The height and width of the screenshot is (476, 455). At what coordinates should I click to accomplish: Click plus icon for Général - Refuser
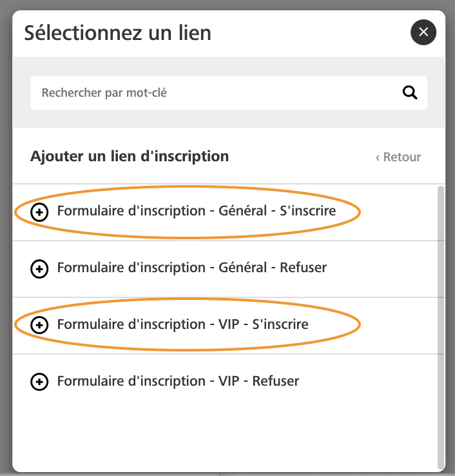point(39,269)
